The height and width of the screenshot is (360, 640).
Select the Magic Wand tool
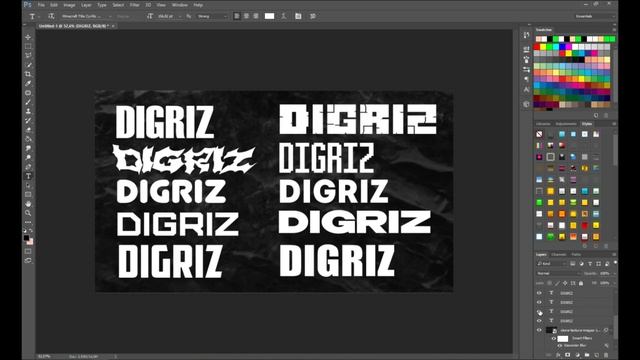click(x=28, y=65)
